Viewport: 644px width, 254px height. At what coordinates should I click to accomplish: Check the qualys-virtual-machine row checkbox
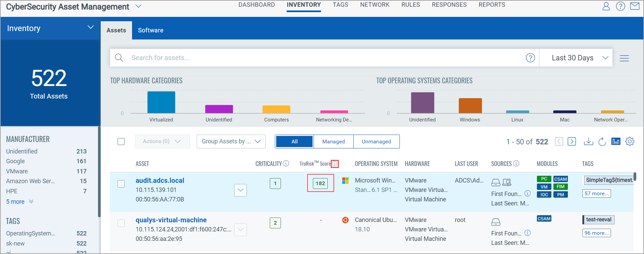(x=121, y=223)
